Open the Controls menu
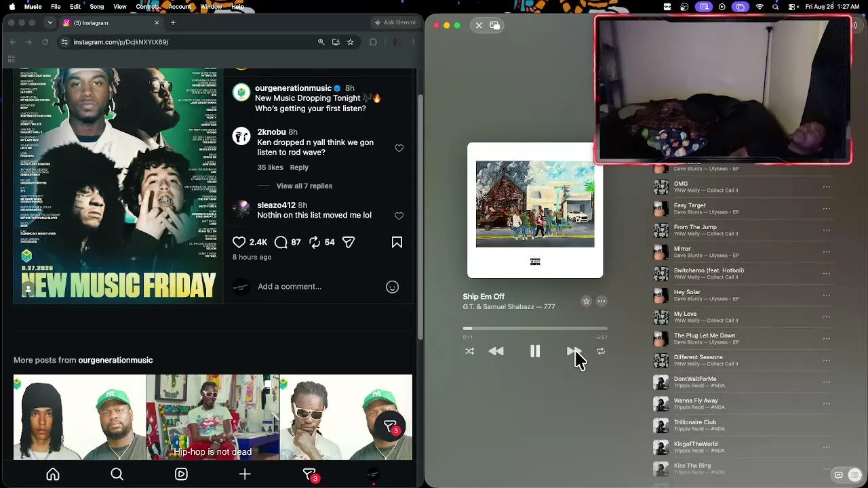The width and height of the screenshot is (868, 488). [147, 7]
